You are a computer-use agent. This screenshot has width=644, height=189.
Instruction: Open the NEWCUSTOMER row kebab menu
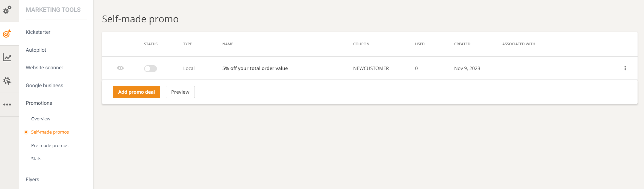[625, 68]
